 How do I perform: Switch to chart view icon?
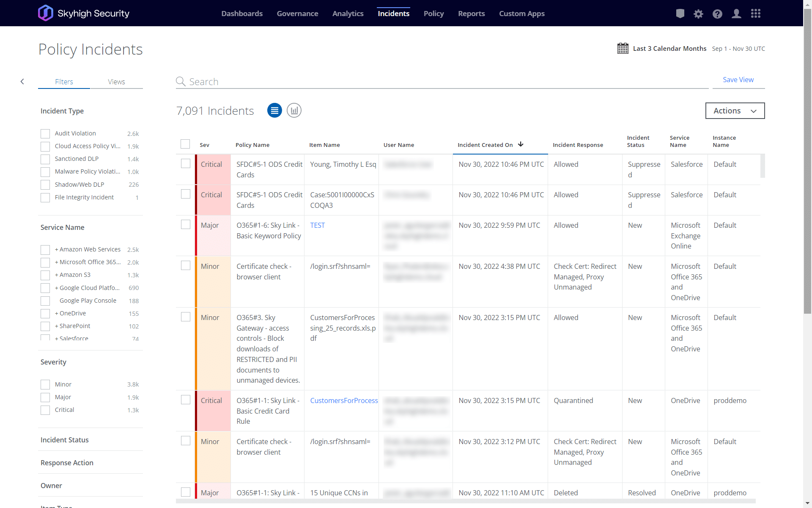(294, 110)
